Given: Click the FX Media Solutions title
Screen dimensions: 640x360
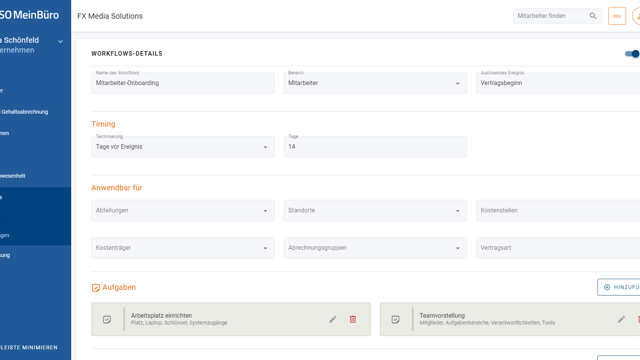Looking at the screenshot, I should [x=110, y=16].
